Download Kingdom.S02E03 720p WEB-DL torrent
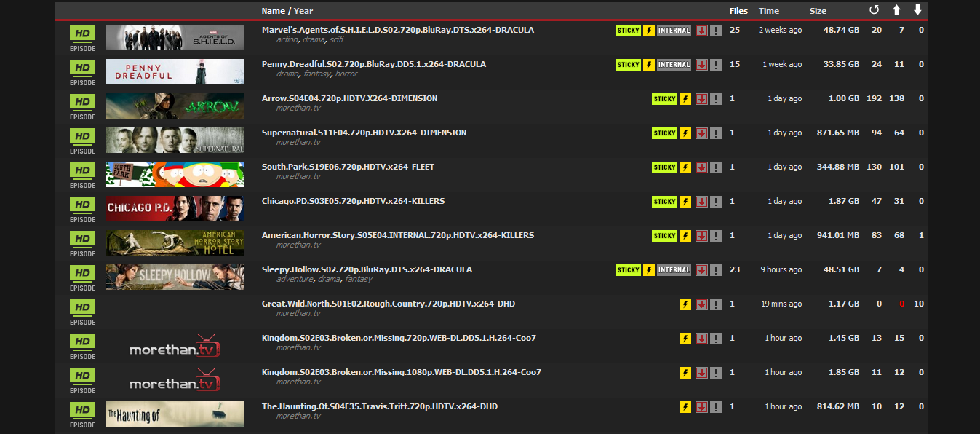Viewport: 980px width, 434px height. click(x=701, y=339)
